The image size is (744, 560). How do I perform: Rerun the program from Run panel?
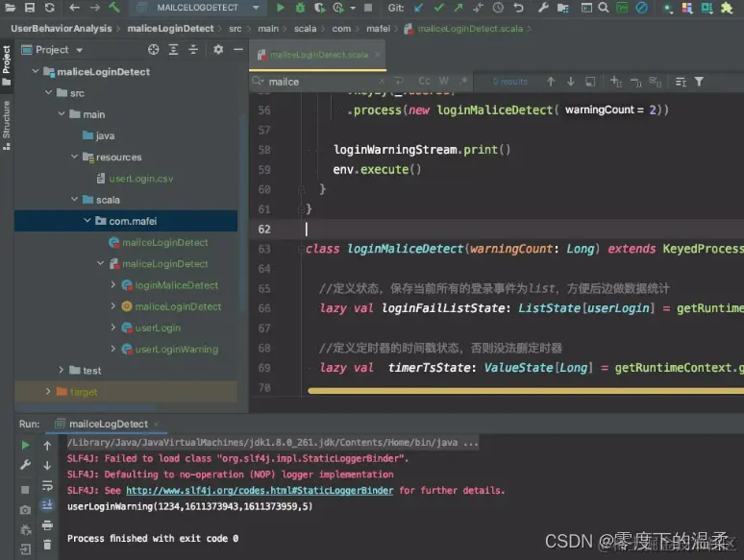click(x=25, y=446)
